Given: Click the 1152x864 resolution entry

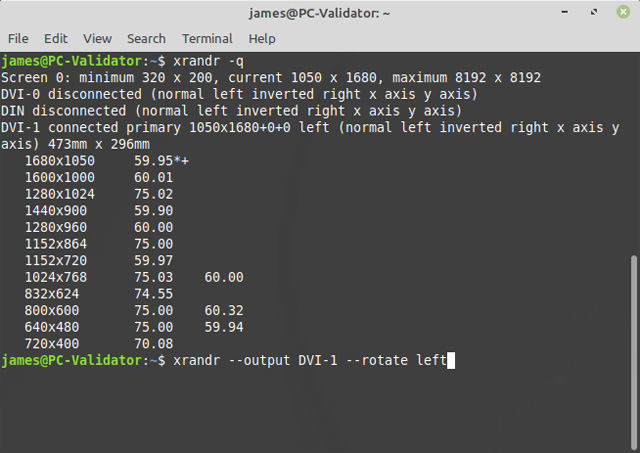Looking at the screenshot, I should click(56, 244).
